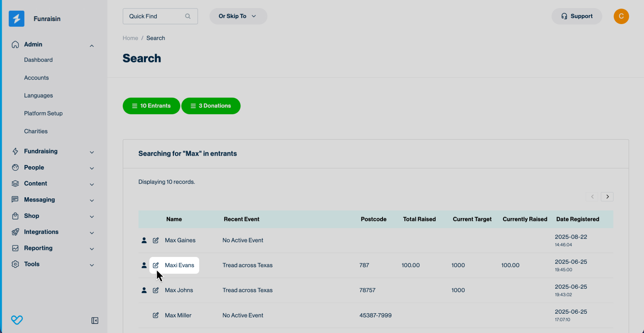
Task: Click edit icon beside Max Gaines
Action: coord(156,241)
